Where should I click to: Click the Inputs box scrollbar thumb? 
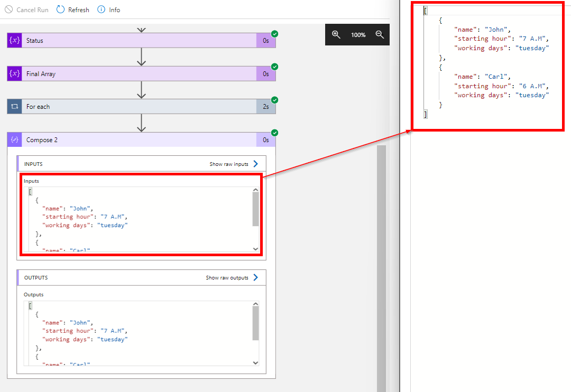(x=256, y=209)
